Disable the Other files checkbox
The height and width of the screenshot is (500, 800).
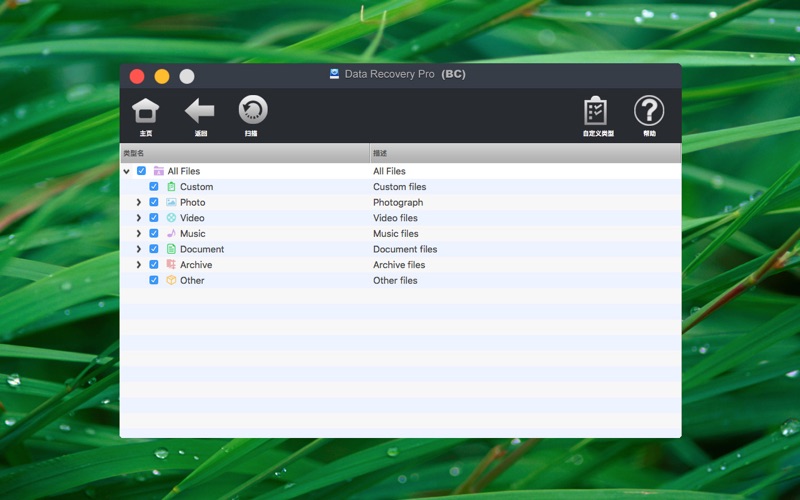[153, 281]
